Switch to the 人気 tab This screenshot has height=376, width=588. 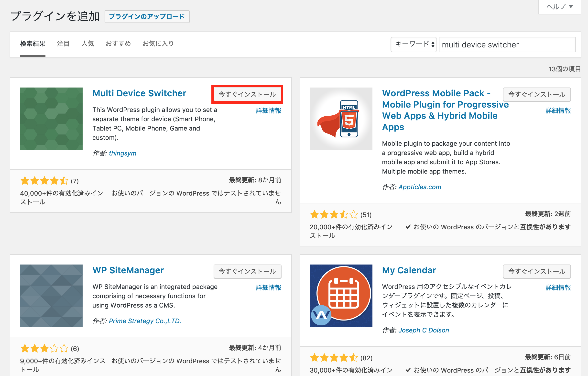88,44
